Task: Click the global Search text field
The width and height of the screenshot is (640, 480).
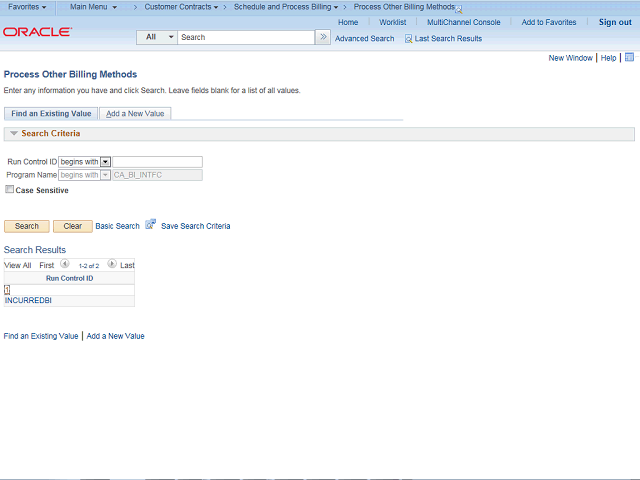Action: (x=246, y=37)
